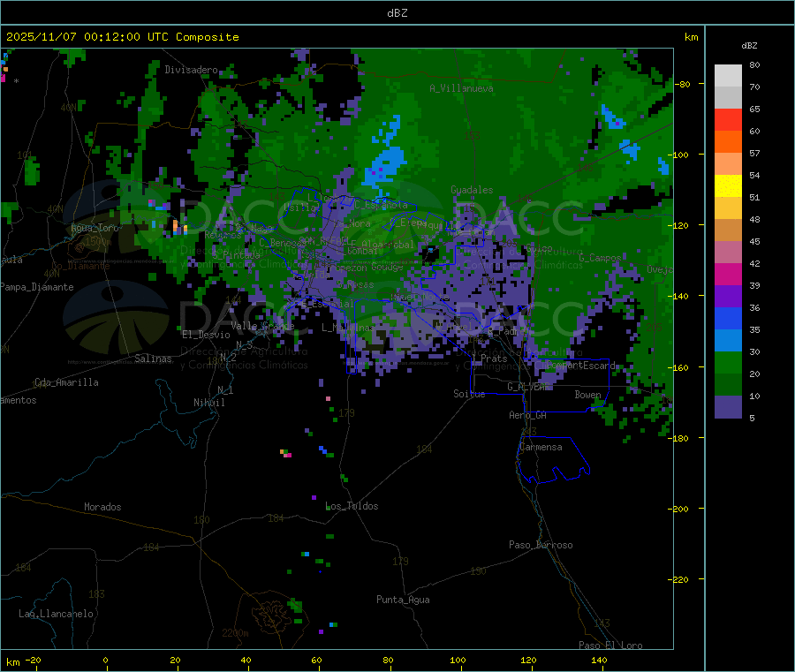795x672 pixels.
Task: Click the orange echo cell near Agua_Toro
Action: 176,225
